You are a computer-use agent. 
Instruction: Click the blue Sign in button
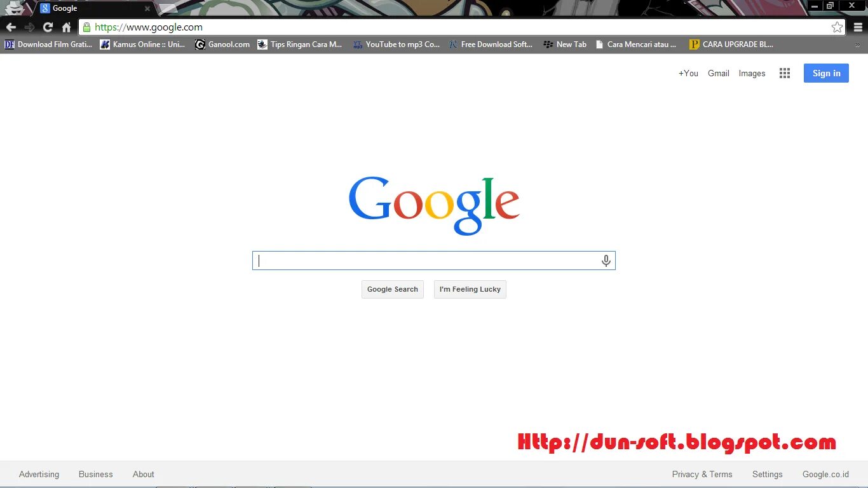(x=826, y=73)
